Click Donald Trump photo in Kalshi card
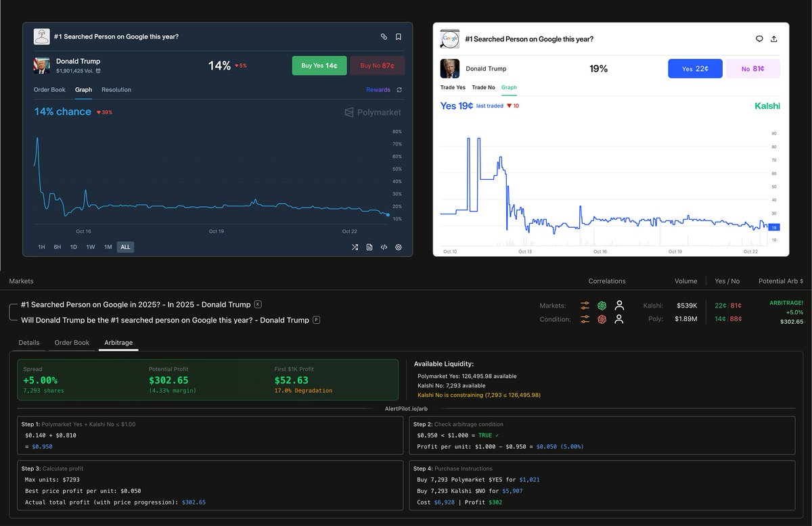The width and height of the screenshot is (812, 526). tap(450, 68)
